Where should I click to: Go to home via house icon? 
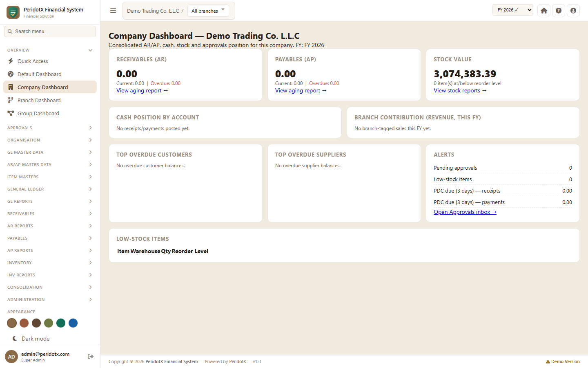click(x=544, y=11)
